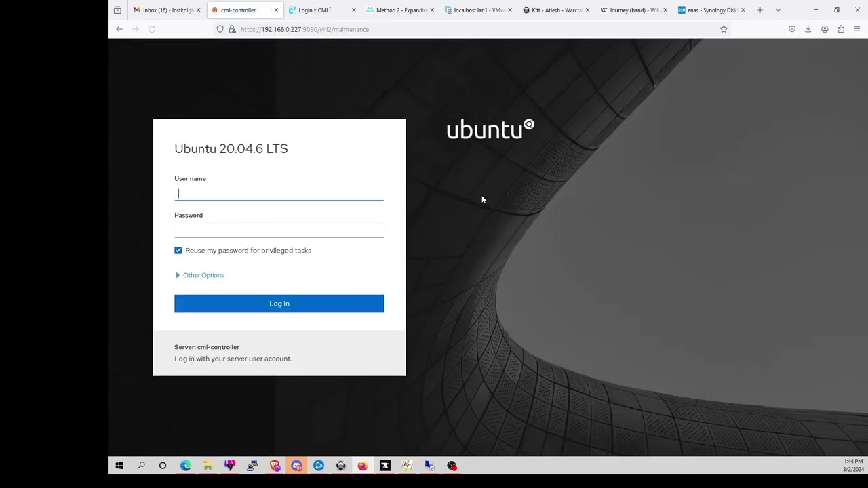Click the Server: cml-controller text

click(207, 347)
